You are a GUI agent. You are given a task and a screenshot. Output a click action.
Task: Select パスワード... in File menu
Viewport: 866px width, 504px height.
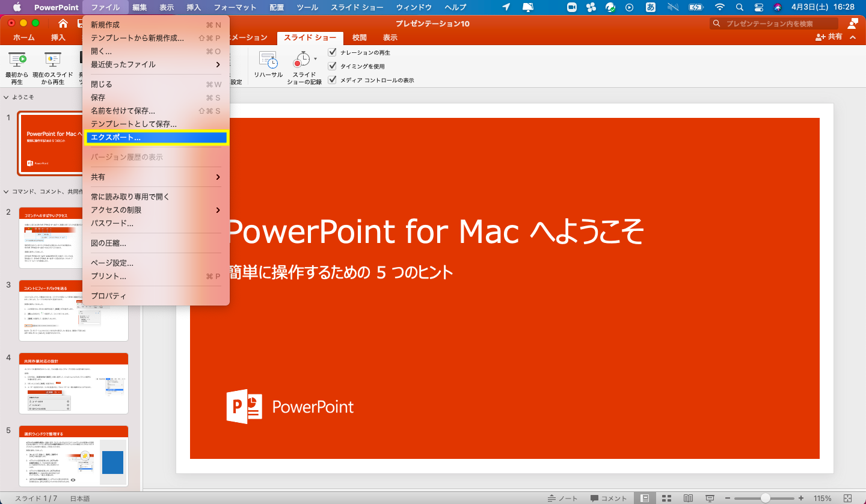coord(156,223)
